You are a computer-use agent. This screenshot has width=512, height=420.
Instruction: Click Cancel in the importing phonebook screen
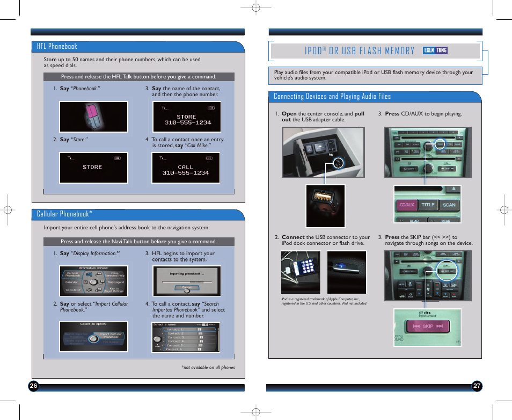187,288
